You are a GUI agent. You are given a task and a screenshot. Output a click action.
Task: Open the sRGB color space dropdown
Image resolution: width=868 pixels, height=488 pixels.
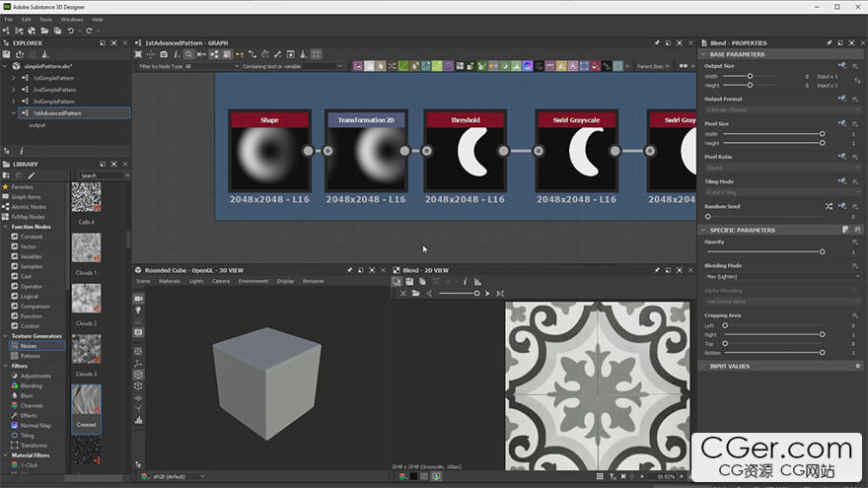coord(178,476)
